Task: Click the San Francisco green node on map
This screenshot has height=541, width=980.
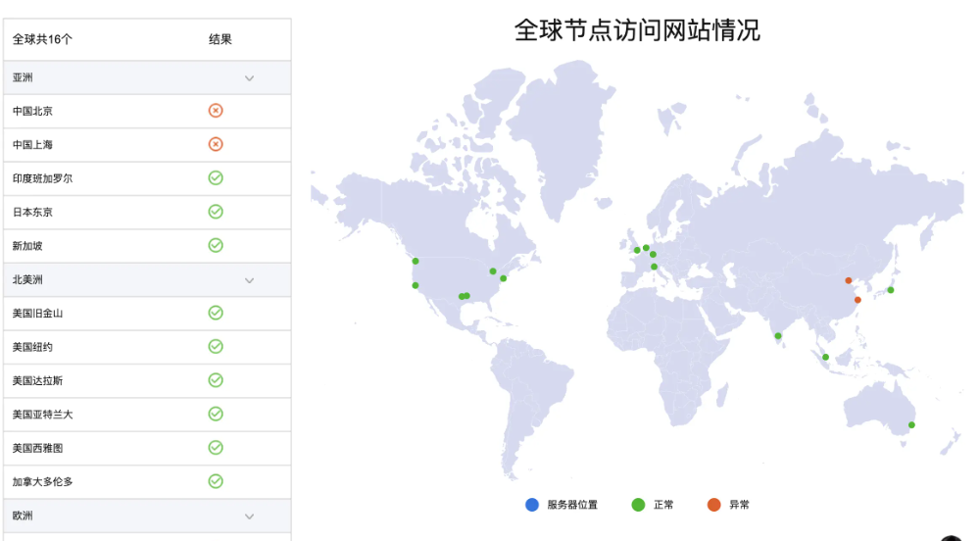Action: (416, 285)
